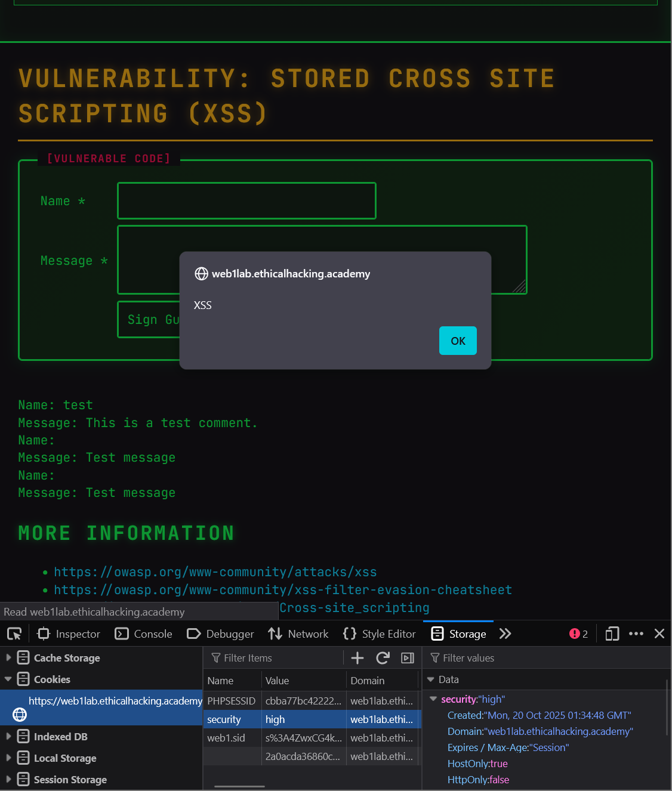This screenshot has width=672, height=791.
Task: Collapse the Cookies tree node
Action: pos(8,679)
